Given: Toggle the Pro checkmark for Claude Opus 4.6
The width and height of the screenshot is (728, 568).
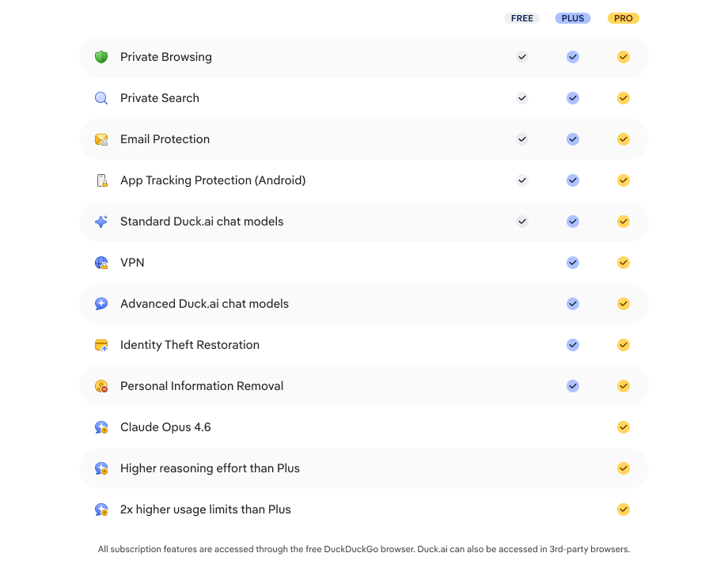Looking at the screenshot, I should click(x=623, y=426).
